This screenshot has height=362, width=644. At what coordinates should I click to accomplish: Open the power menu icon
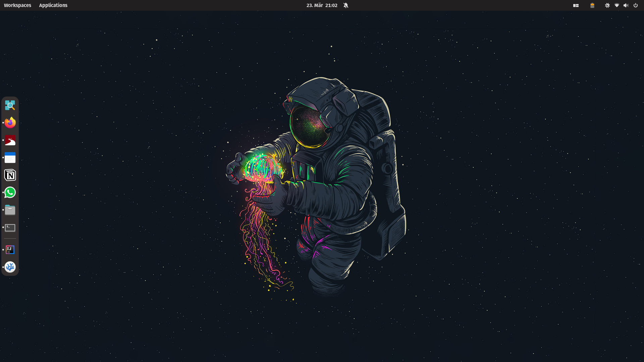(x=636, y=5)
